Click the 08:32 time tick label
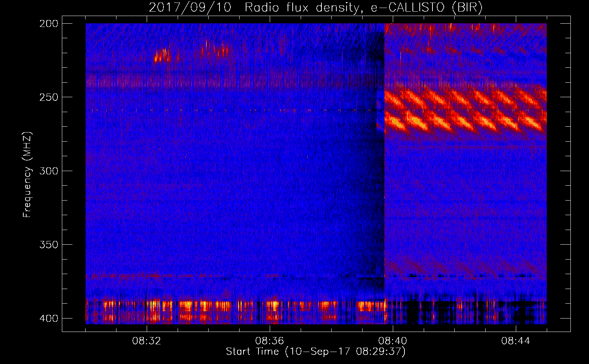The width and height of the screenshot is (589, 364). pyautogui.click(x=147, y=341)
